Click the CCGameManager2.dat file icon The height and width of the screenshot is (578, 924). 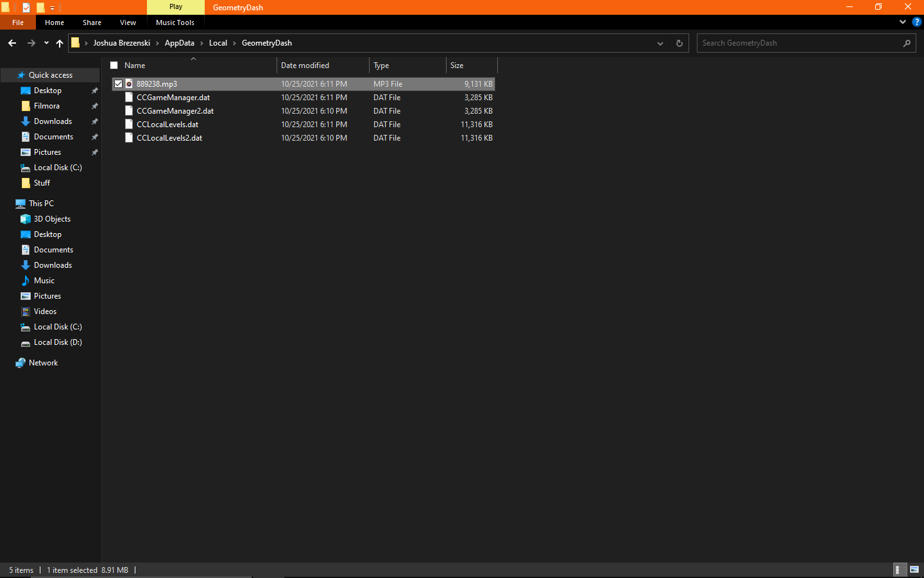129,110
